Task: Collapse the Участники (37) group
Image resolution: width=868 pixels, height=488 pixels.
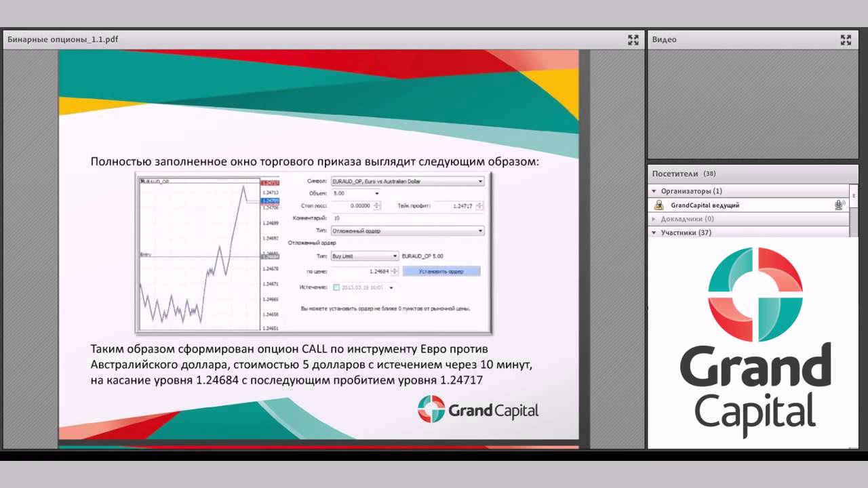Action: click(x=654, y=232)
